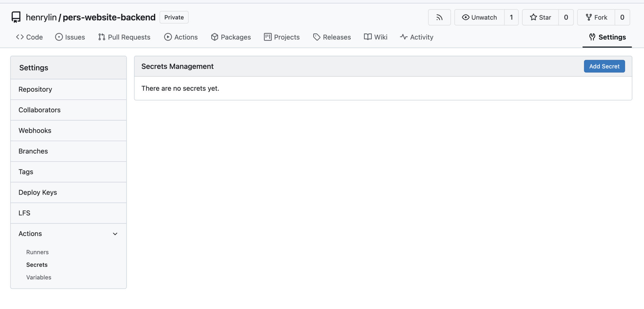
Task: Select Webhooks in settings sidebar
Action: [35, 131]
